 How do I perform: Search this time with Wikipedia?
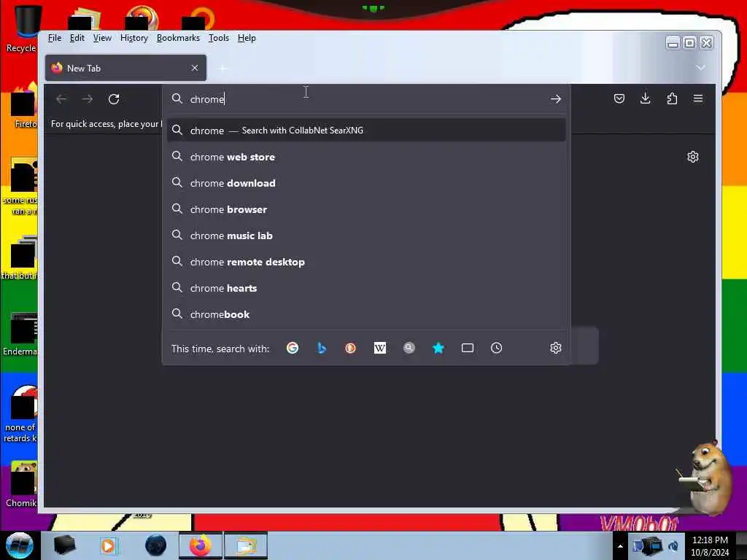(x=379, y=348)
